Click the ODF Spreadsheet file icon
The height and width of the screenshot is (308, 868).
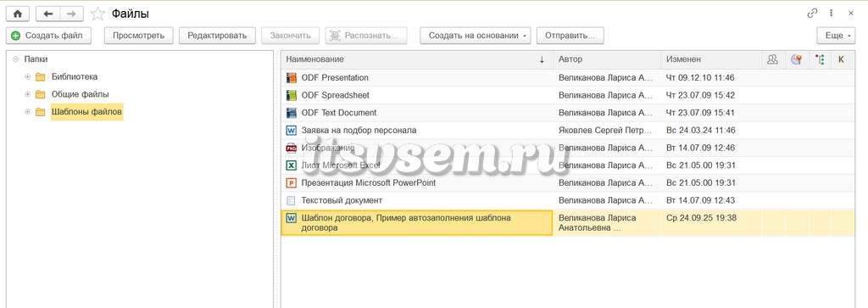click(292, 95)
